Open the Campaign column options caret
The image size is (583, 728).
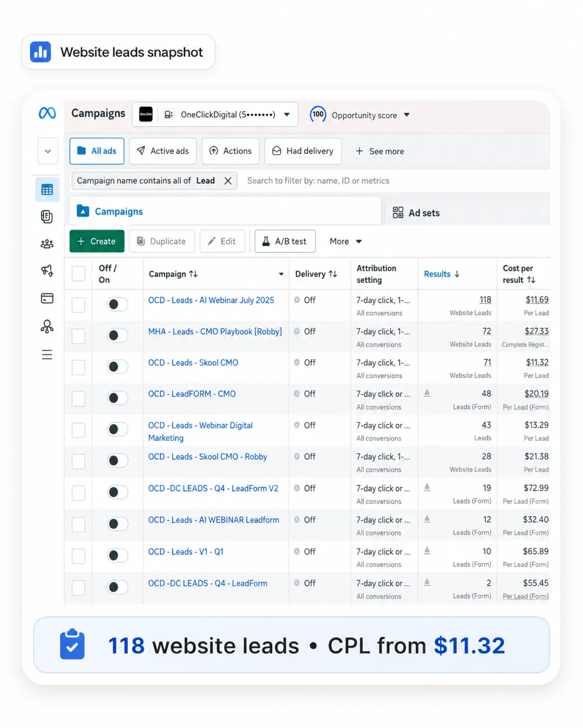tap(281, 274)
